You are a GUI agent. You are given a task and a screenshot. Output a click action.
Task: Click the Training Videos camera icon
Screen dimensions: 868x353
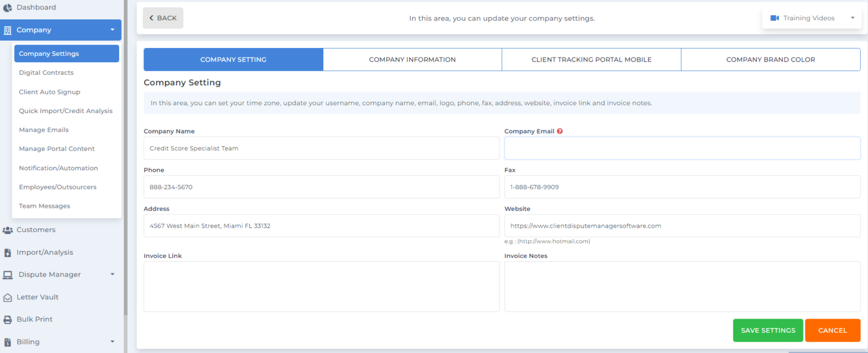775,18
